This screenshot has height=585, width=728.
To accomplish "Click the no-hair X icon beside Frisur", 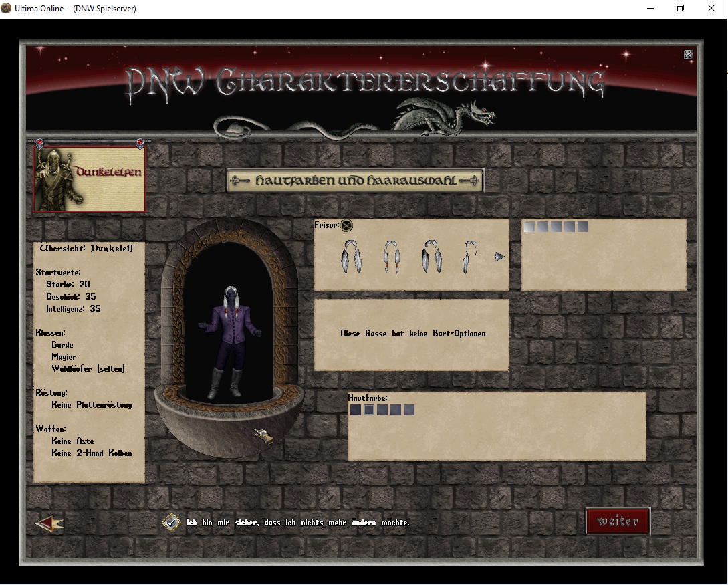I will click(x=347, y=226).
